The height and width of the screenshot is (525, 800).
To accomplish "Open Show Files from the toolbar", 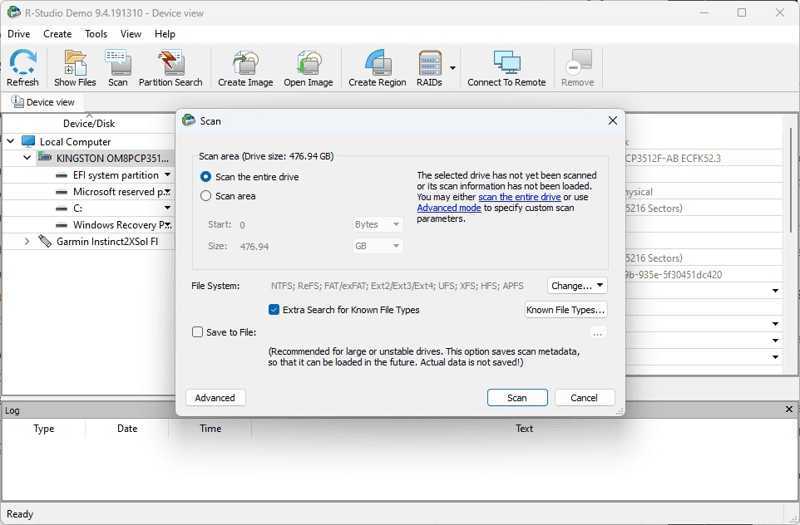I will click(x=75, y=67).
